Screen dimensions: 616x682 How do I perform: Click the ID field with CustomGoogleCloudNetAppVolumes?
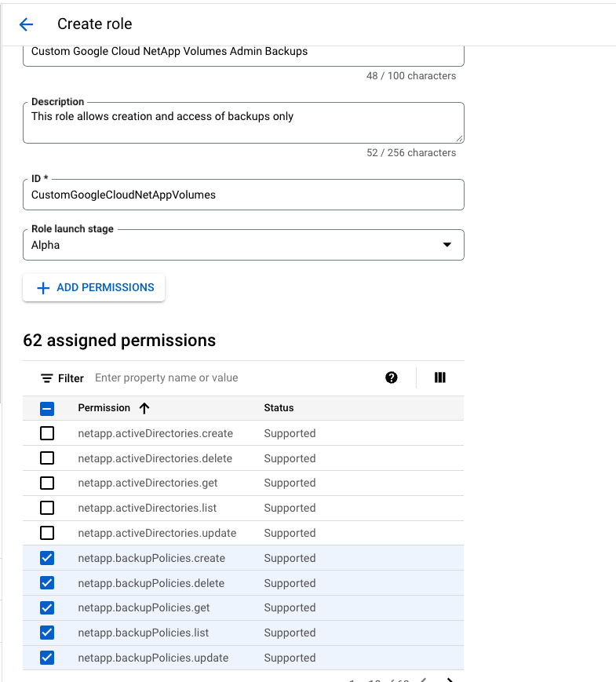243,195
